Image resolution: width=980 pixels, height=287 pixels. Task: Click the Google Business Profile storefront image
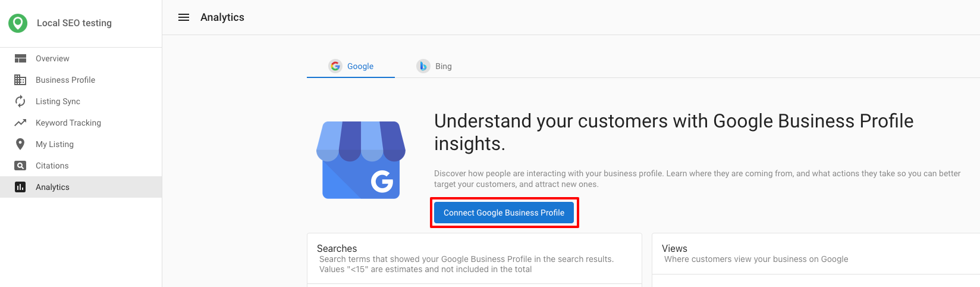[361, 160]
